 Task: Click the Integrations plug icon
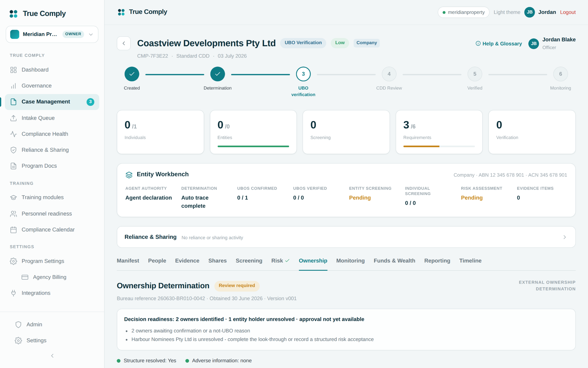click(x=13, y=293)
